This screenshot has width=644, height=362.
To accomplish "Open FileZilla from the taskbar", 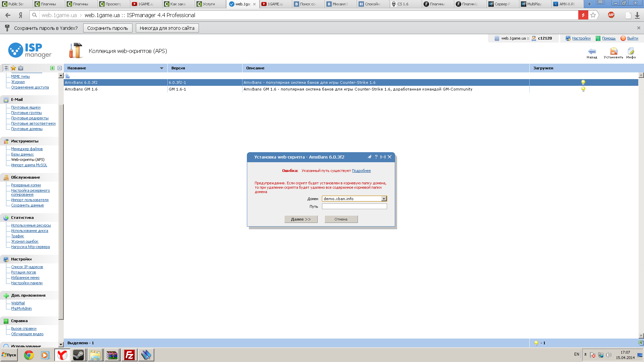I will (x=129, y=355).
